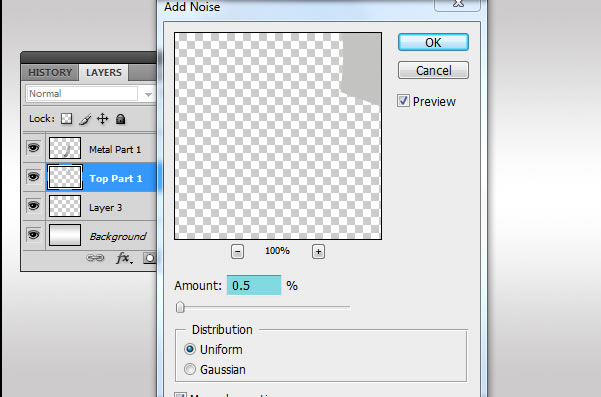
Task: Click the lock image pixels brush icon
Action: coord(85,119)
